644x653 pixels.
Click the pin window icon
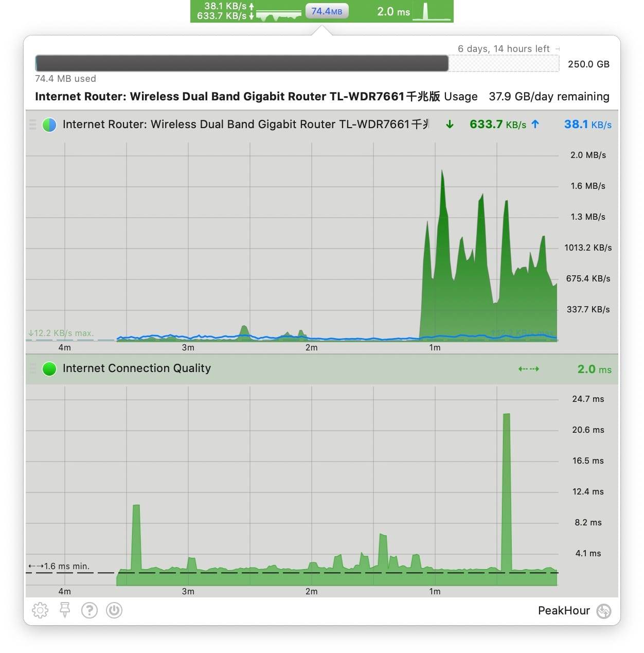65,610
